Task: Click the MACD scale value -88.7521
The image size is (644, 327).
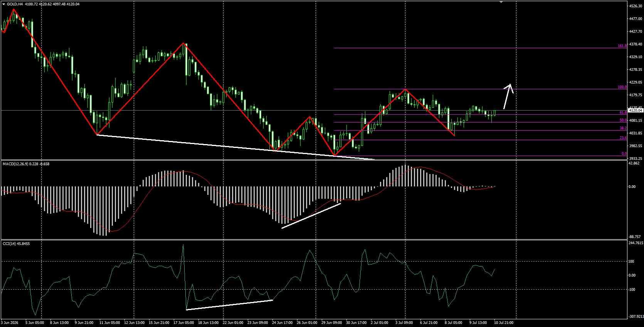Action: pyautogui.click(x=635, y=237)
